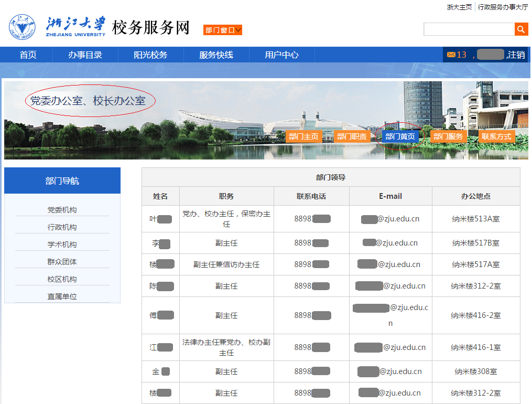
Task: Select 党委机构 in department navigation
Action: pos(62,210)
